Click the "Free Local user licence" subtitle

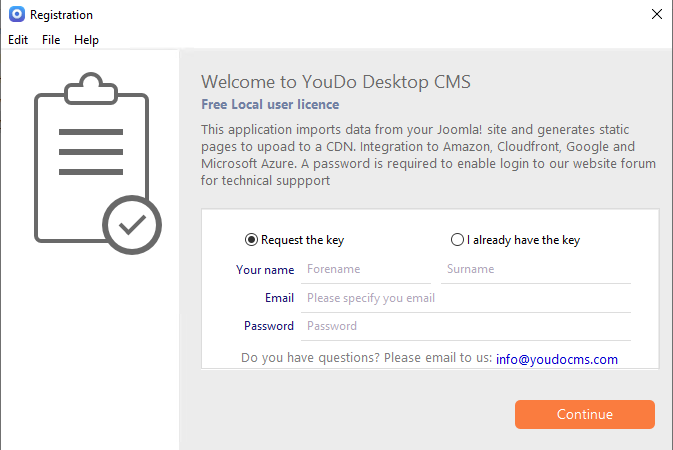[270, 104]
